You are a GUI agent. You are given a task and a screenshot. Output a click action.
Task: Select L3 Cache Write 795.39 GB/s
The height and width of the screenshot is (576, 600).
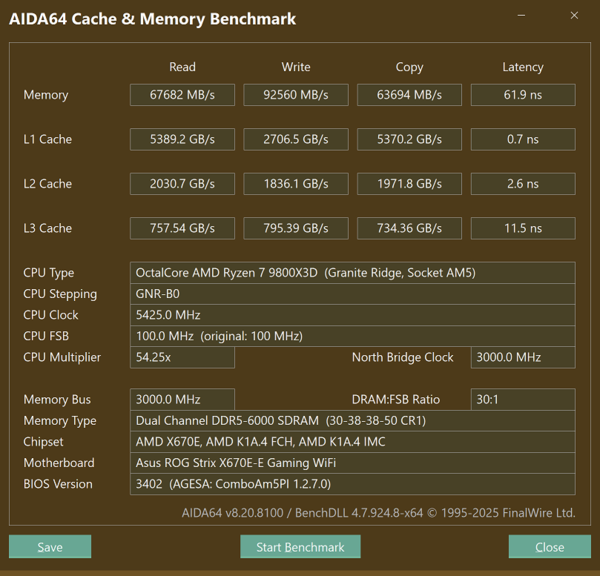(296, 228)
